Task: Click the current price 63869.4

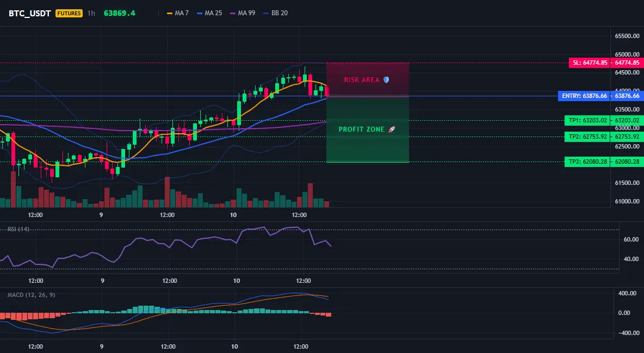Action: 120,13
